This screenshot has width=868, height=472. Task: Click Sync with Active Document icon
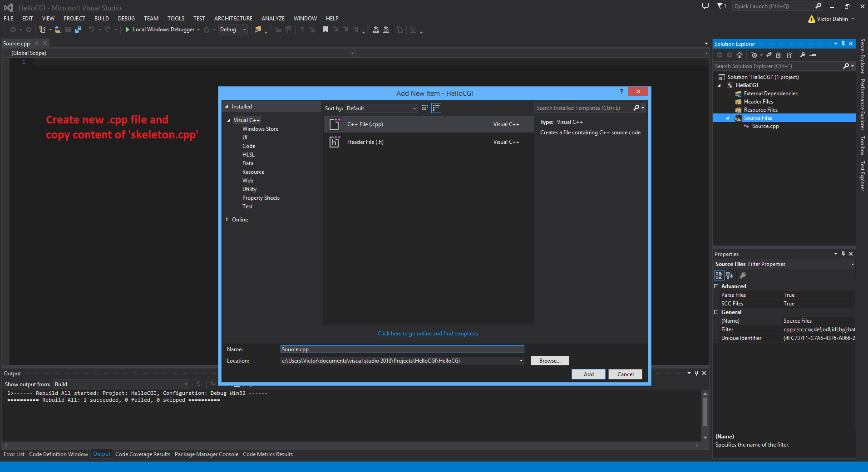(x=769, y=55)
